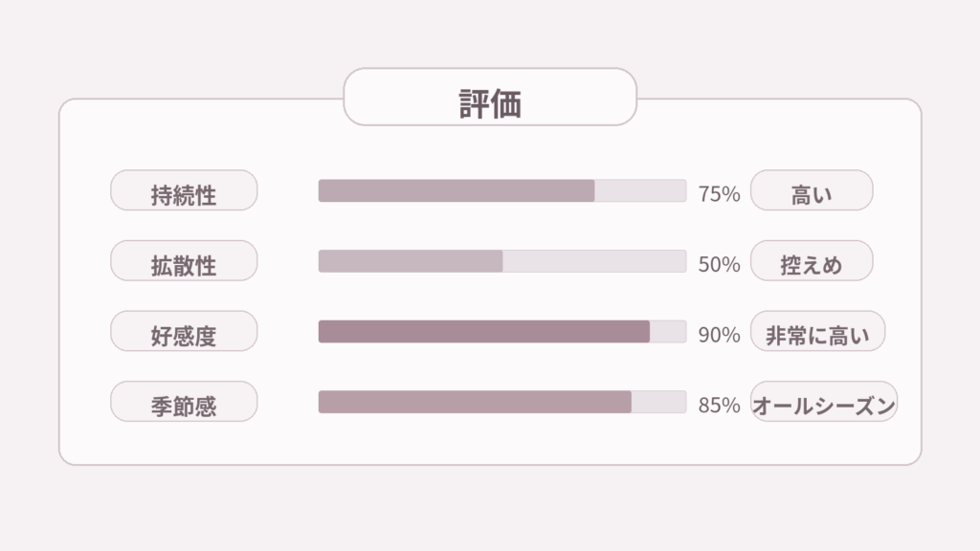Select the 非常に高い rating badge
Viewport: 980px width, 551px height.
coord(817,332)
